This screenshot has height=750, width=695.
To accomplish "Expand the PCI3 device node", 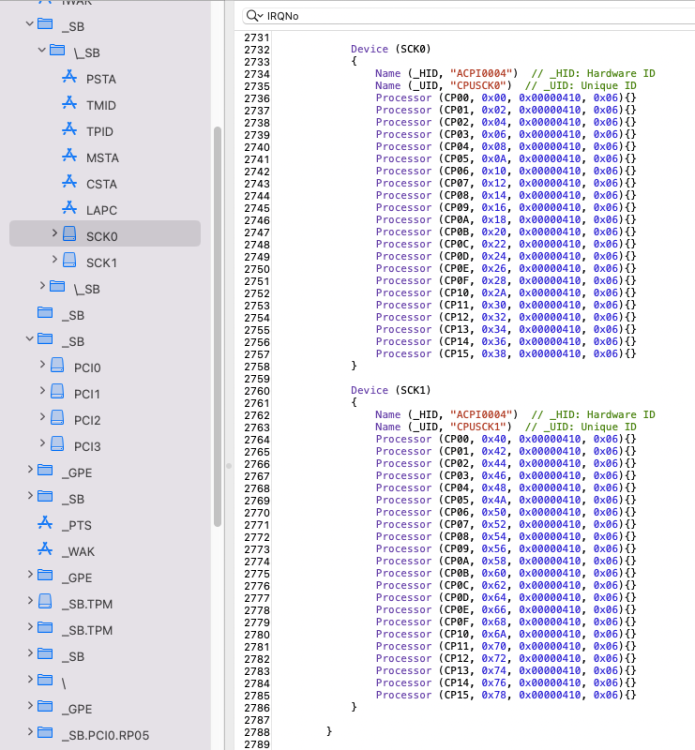I will coord(43,444).
